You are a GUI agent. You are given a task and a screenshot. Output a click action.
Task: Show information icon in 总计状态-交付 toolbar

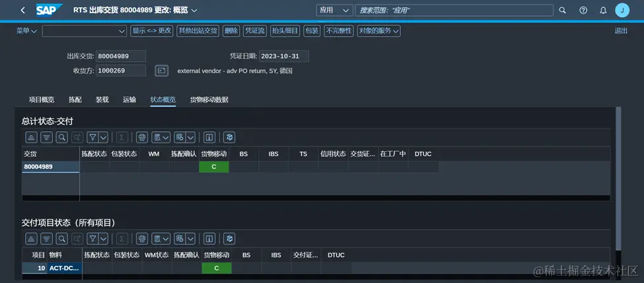[209, 137]
